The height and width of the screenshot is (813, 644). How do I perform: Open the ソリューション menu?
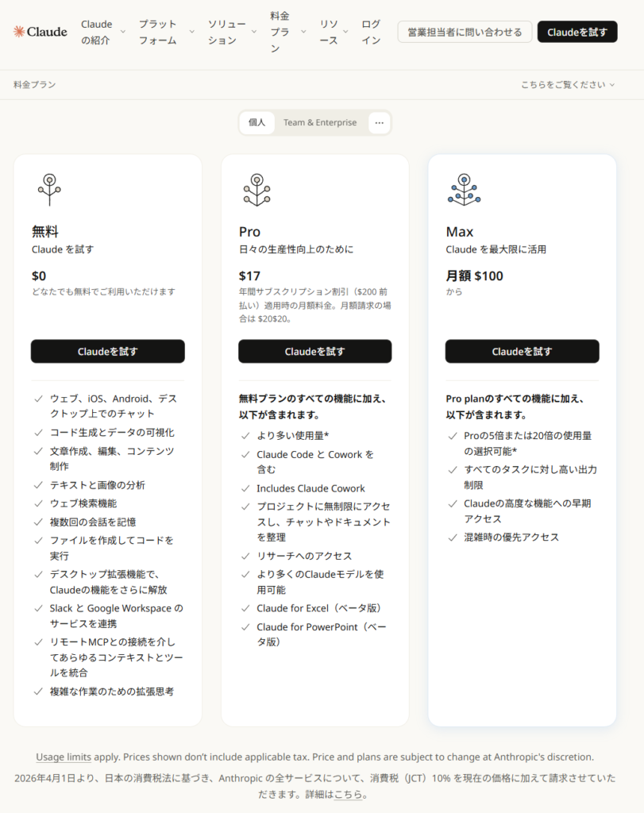[x=232, y=32]
